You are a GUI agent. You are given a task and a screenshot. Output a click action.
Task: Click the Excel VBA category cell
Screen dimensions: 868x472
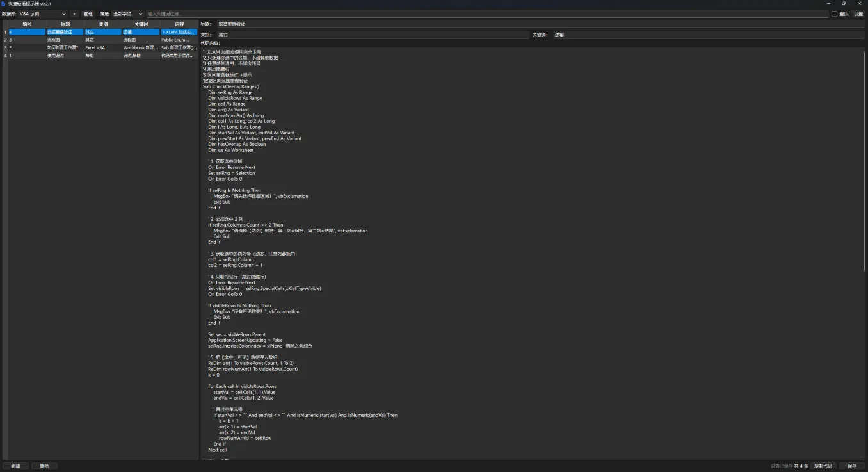[103, 47]
